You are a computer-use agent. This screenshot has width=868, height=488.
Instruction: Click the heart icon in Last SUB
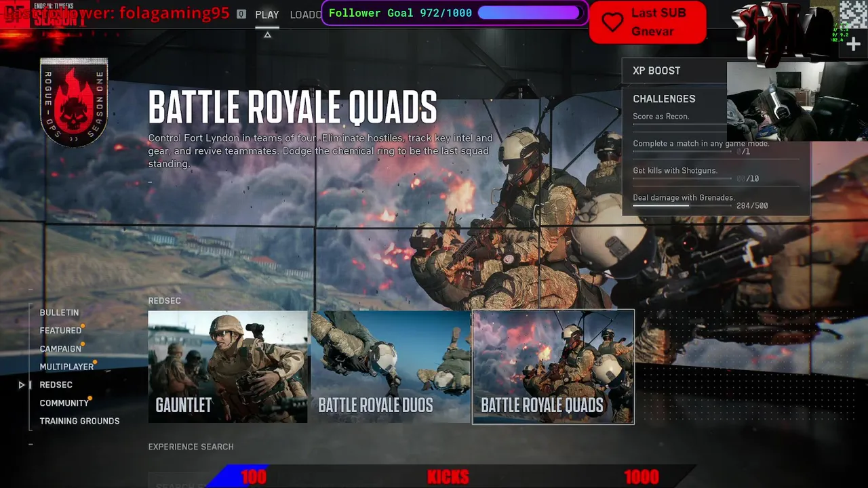[612, 22]
